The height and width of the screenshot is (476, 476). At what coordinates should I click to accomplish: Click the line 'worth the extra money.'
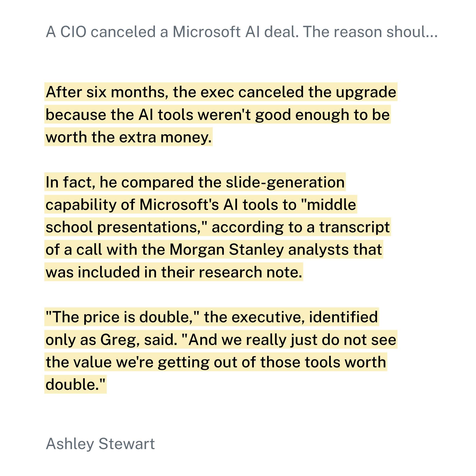coord(128,137)
